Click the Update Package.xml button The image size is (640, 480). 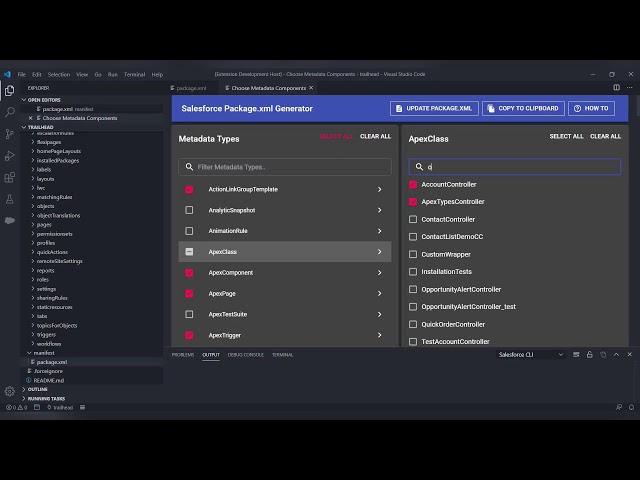[434, 109]
